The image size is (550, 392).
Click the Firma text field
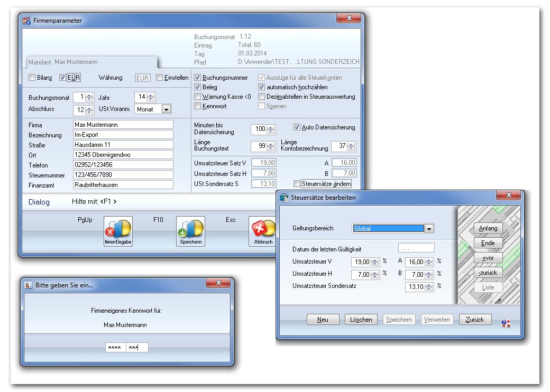tap(123, 125)
